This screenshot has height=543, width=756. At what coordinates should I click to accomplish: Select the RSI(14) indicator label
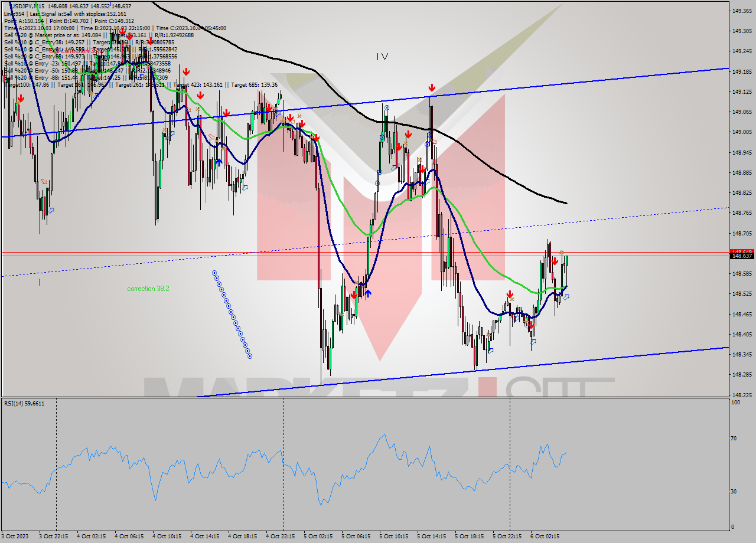pos(24,404)
